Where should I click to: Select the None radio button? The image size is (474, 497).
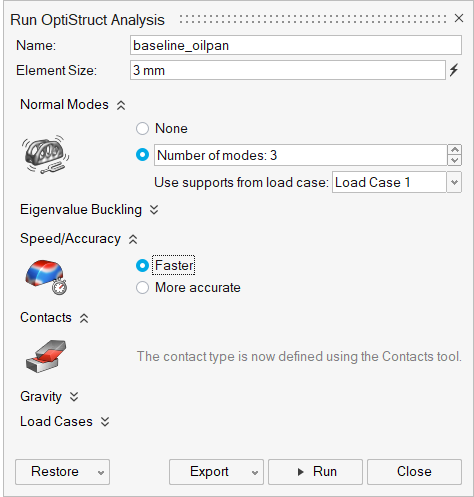click(142, 128)
